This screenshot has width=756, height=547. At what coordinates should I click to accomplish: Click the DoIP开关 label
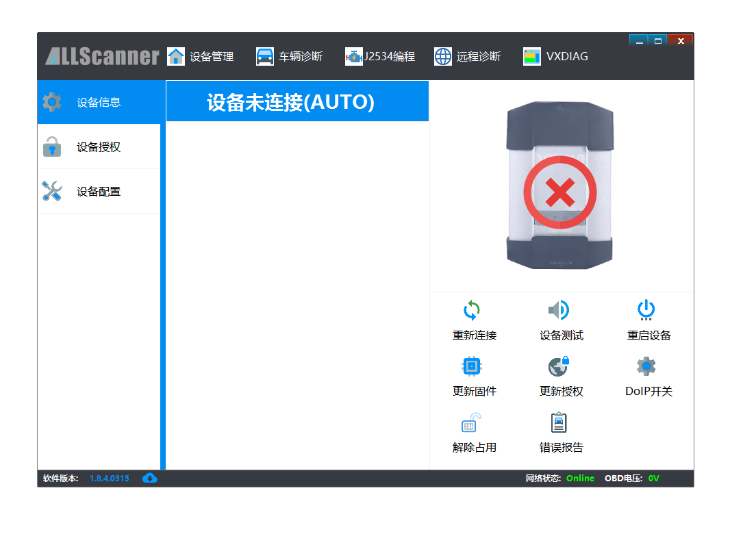648,392
